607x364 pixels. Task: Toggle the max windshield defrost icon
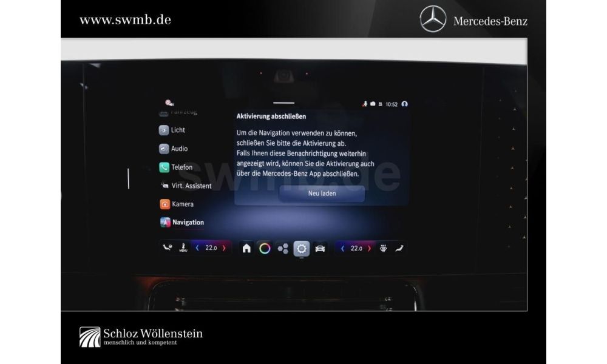[383, 248]
